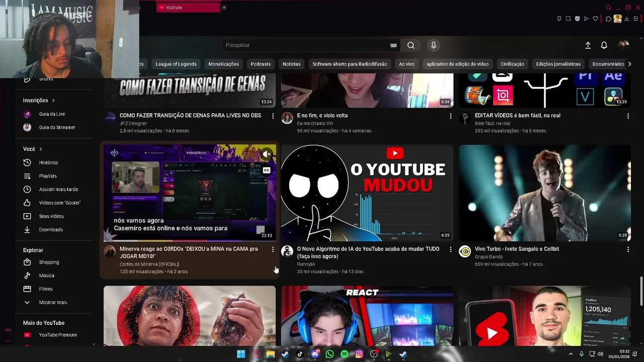This screenshot has width=644, height=362.
Task: Toggle closed captions on the Minerva preview
Action: pos(267,170)
